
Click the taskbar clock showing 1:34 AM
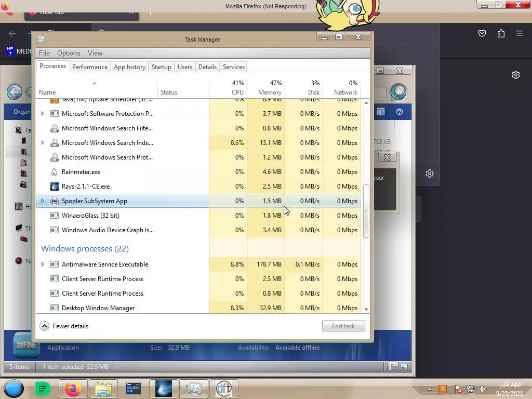pyautogui.click(x=509, y=389)
